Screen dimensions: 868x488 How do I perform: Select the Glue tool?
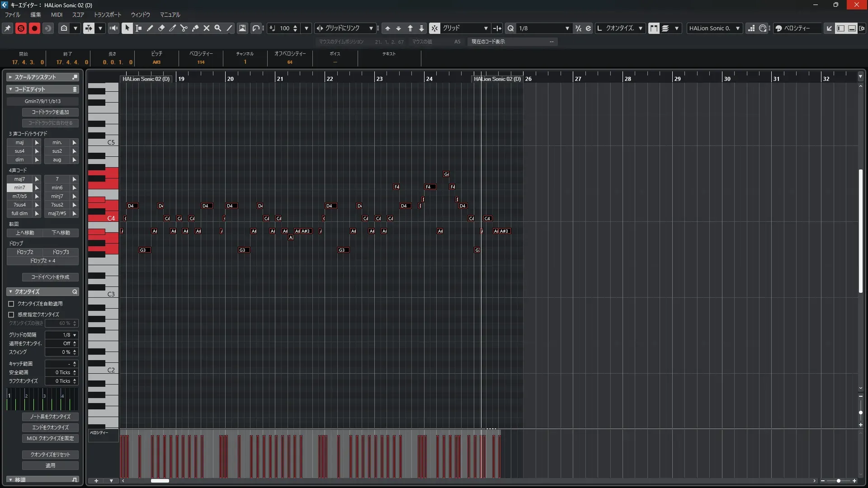(x=195, y=28)
